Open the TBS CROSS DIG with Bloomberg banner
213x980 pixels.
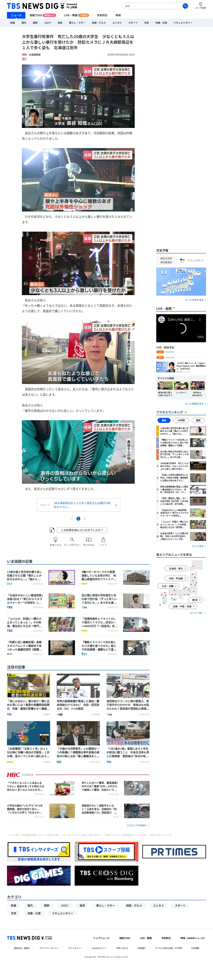(106, 876)
